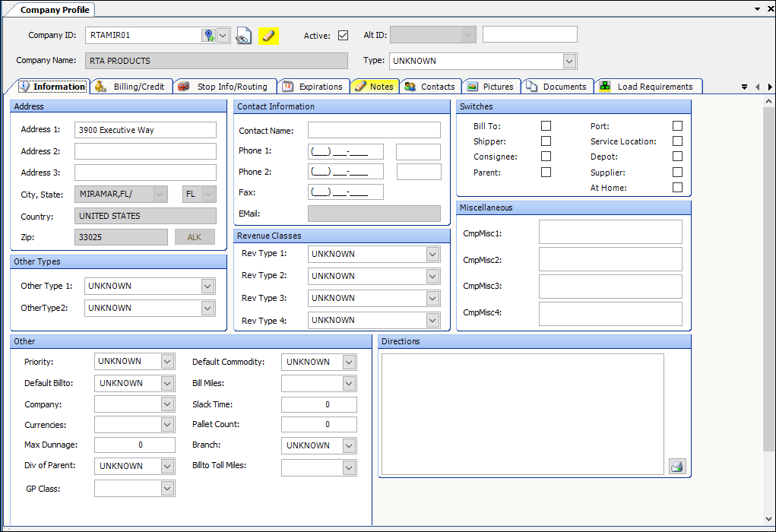Expand the Type dropdown
Screen dimensions: 776x532
click(x=569, y=61)
